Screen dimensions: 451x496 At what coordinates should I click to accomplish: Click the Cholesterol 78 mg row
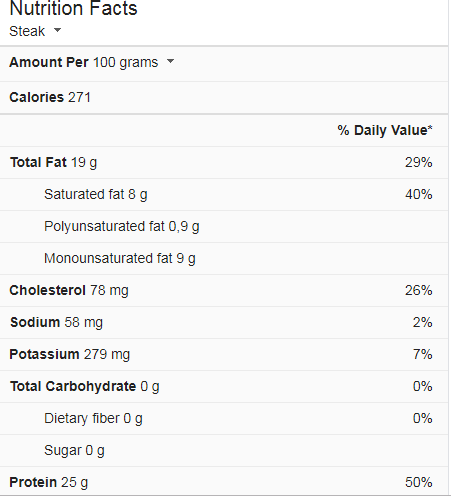coord(224,291)
